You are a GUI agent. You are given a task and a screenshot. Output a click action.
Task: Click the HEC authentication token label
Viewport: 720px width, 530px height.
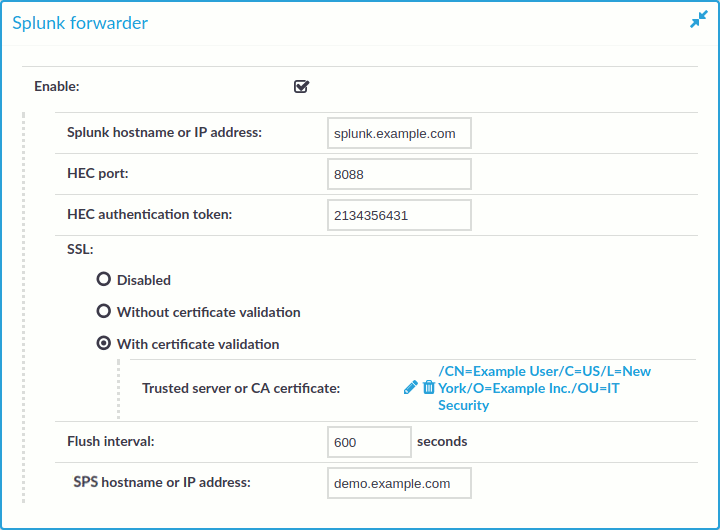click(x=150, y=214)
